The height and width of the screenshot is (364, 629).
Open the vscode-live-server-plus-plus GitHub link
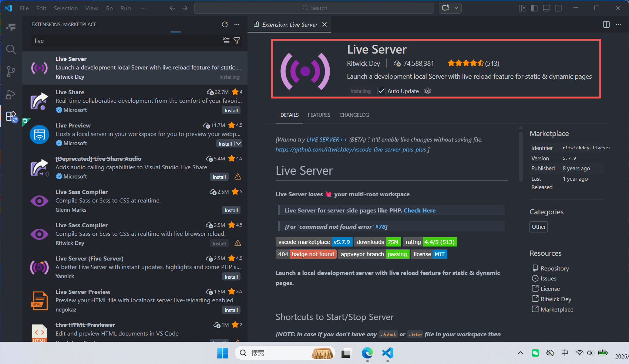point(351,150)
